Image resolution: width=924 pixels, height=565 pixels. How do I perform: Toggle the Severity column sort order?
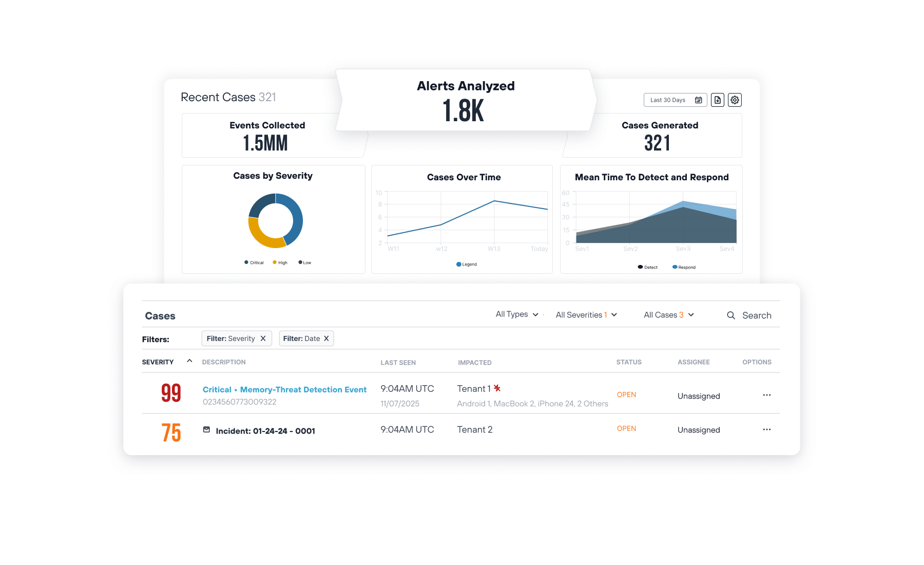click(189, 361)
